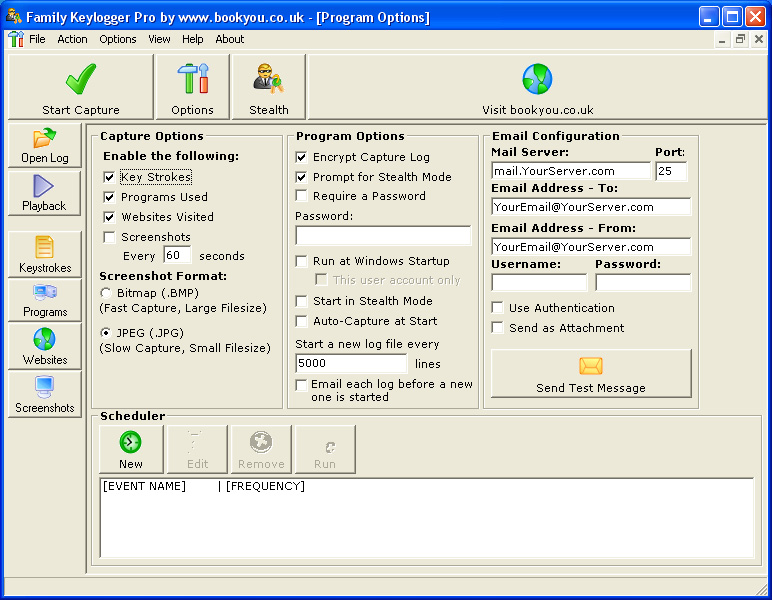
Task: Create a New scheduler event
Action: pos(131,449)
